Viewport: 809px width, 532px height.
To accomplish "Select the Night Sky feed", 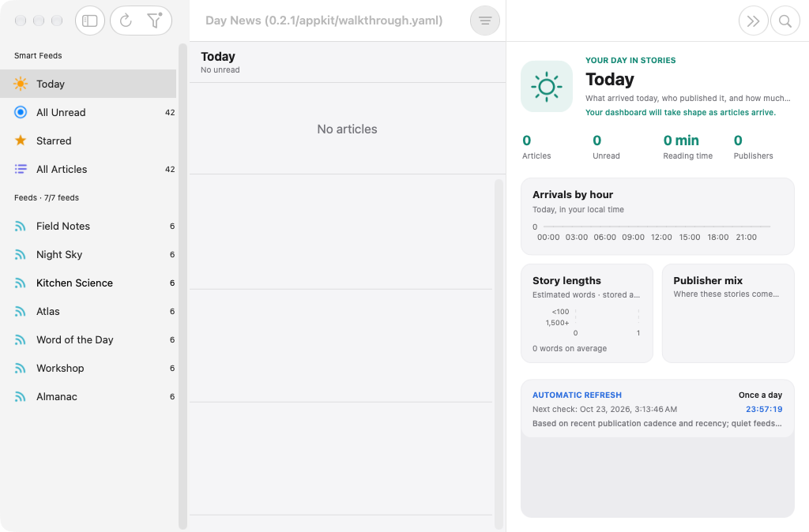I will pos(88,254).
